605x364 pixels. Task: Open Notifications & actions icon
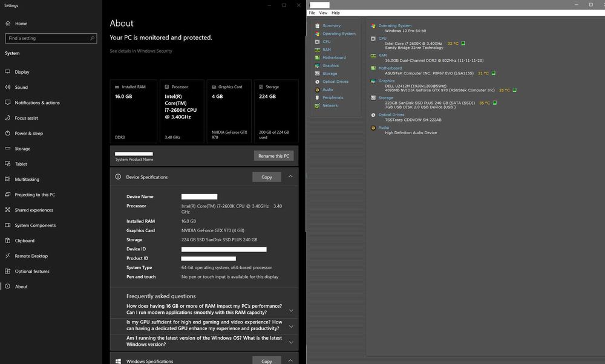8,103
